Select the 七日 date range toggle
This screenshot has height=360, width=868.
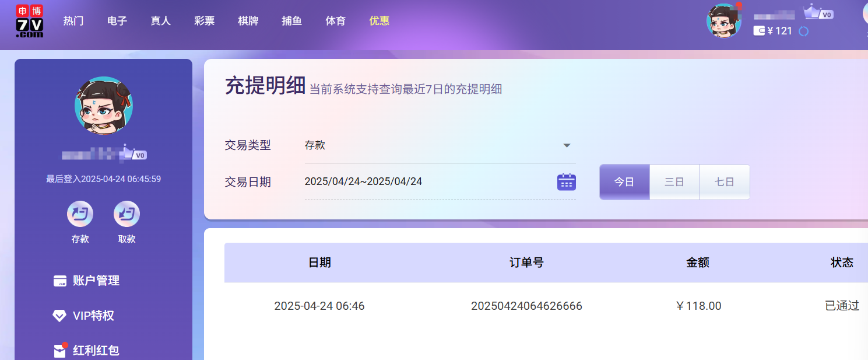725,182
